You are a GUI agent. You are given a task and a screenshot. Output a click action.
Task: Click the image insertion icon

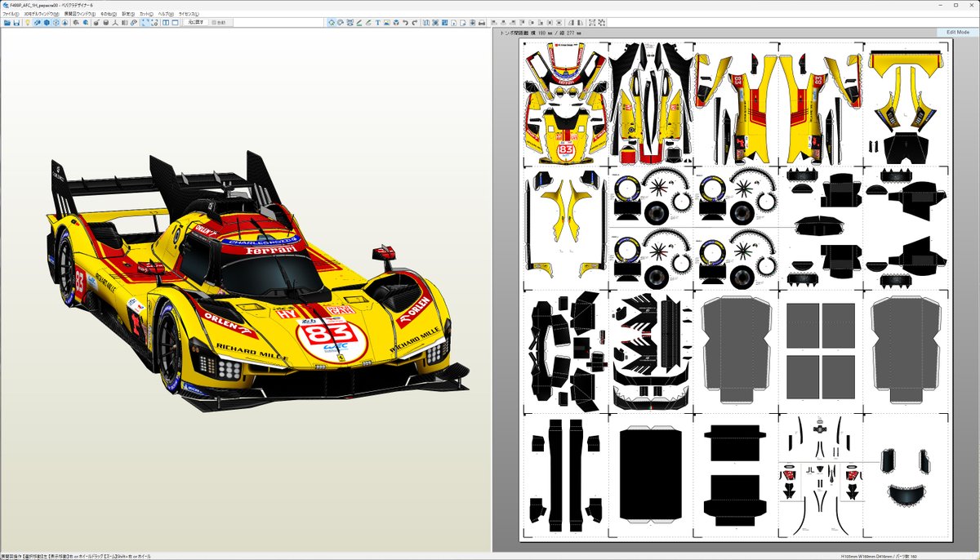coord(386,23)
